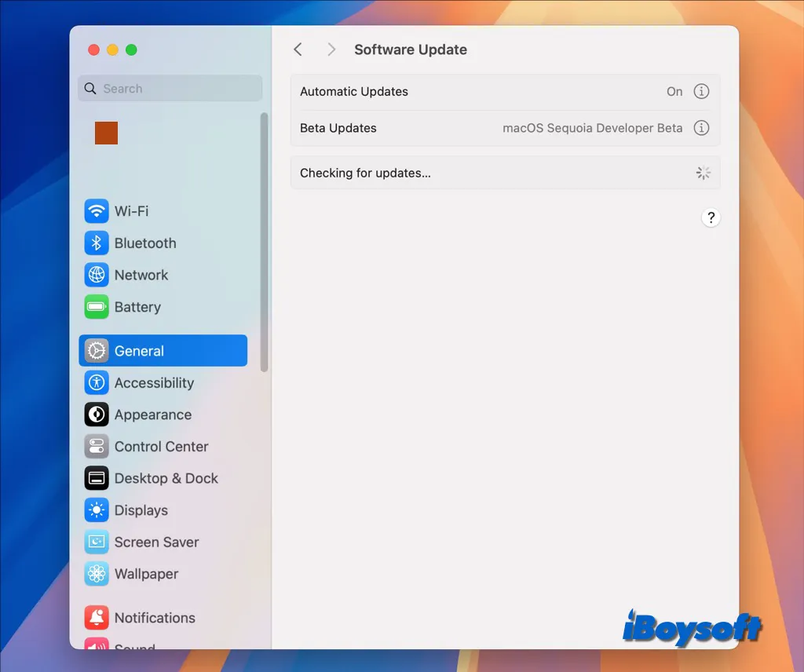Viewport: 804px width, 672px height.
Task: Select Screen Saver label in sidebar
Action: (156, 542)
